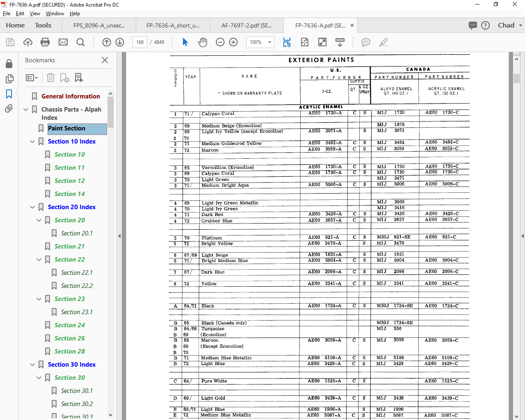Click the Print file icon
Screen dimensions: 525x420
pos(45,42)
